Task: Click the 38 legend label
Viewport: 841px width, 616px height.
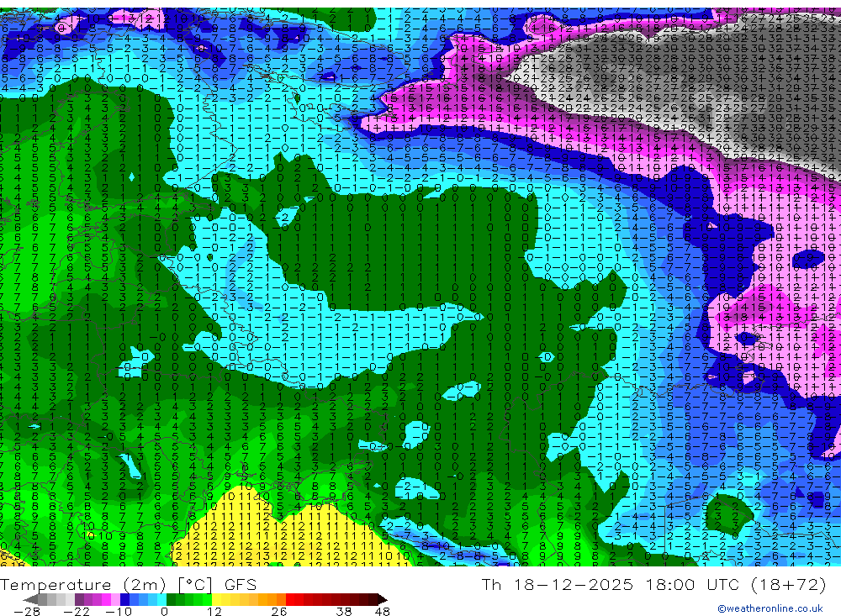Action: pyautogui.click(x=344, y=612)
